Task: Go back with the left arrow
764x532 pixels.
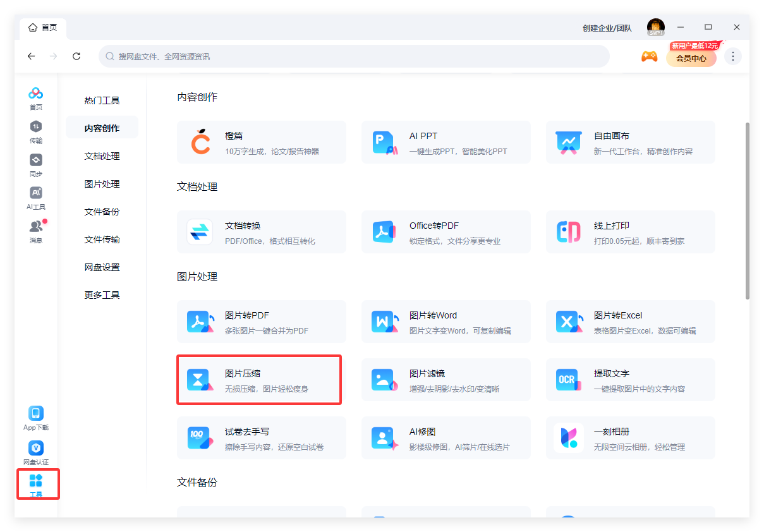Action: (32, 56)
